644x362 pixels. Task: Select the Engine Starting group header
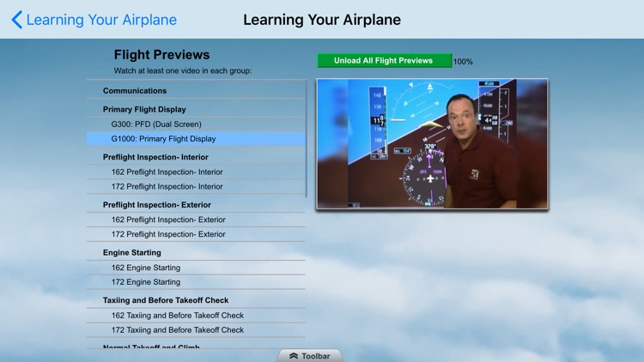197,252
